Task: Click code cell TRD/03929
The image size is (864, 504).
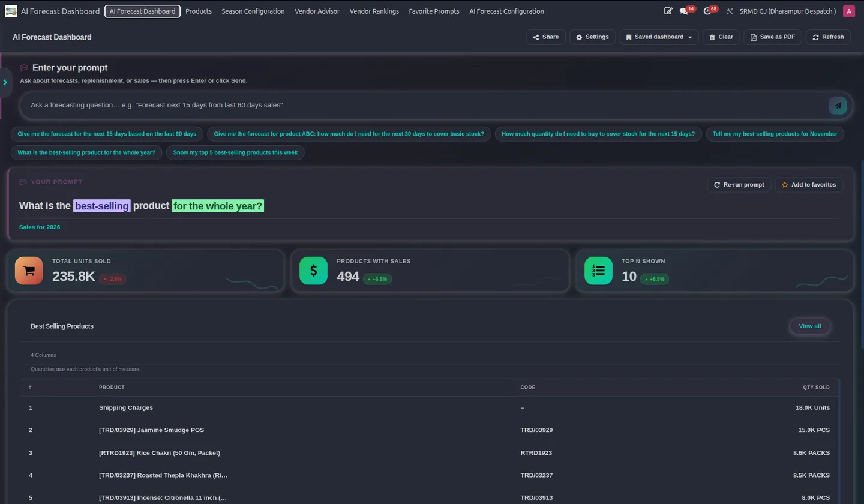Action: [x=536, y=430]
